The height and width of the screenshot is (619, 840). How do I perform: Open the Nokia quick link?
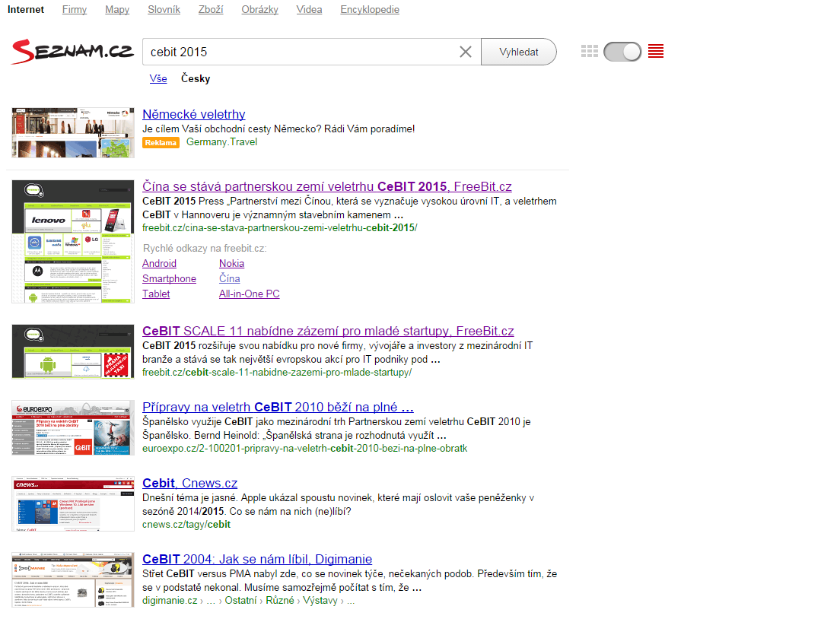point(231,263)
